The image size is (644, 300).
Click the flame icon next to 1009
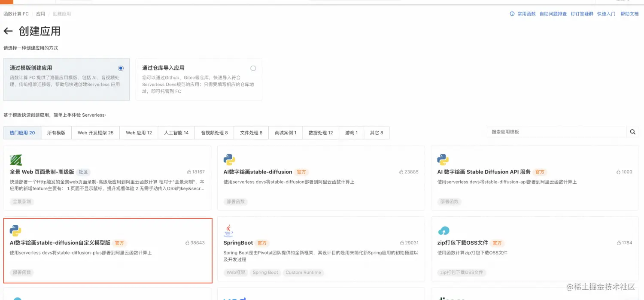click(x=618, y=172)
